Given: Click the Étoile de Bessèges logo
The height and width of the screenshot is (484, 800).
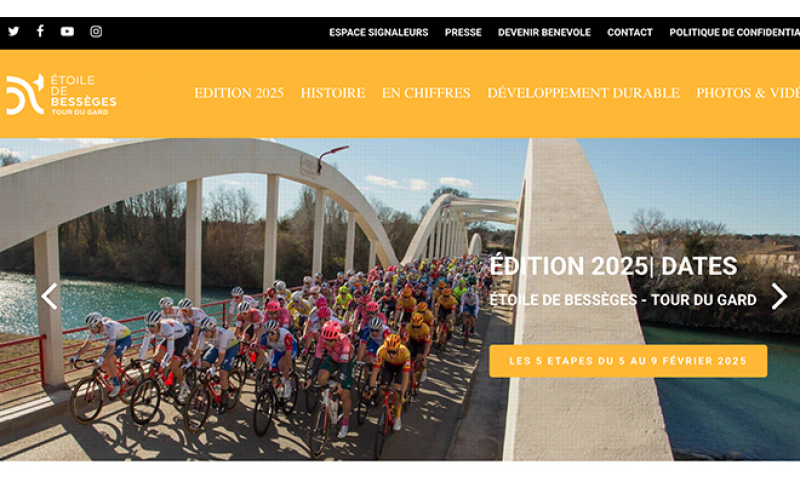Looking at the screenshot, I should pyautogui.click(x=61, y=94).
